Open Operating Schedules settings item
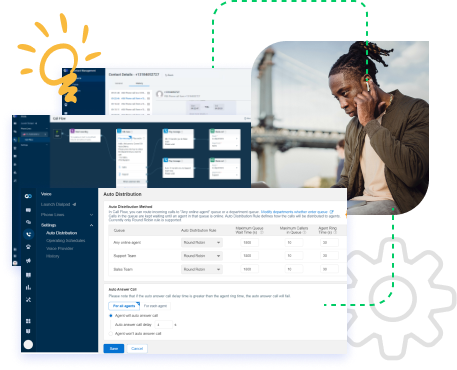457x370 pixels. click(x=66, y=240)
